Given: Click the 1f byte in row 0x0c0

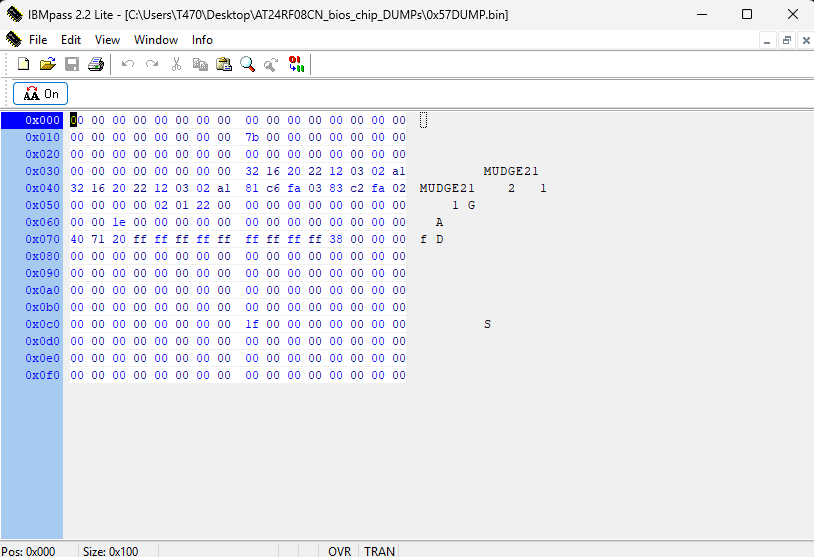Looking at the screenshot, I should coord(252,324).
